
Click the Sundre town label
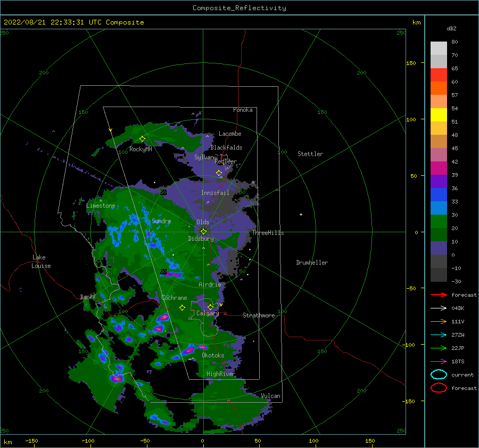pyautogui.click(x=161, y=221)
